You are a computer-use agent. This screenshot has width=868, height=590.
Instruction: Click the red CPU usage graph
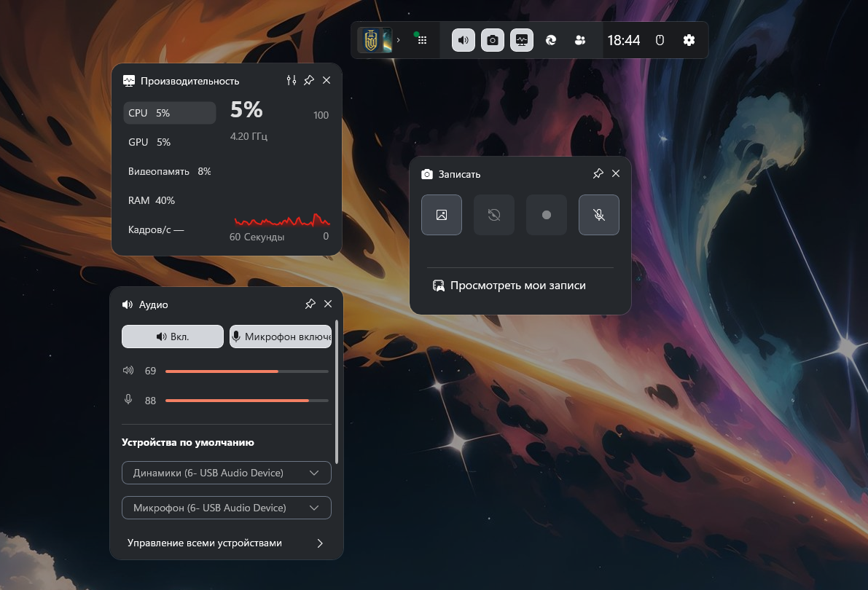[282, 221]
